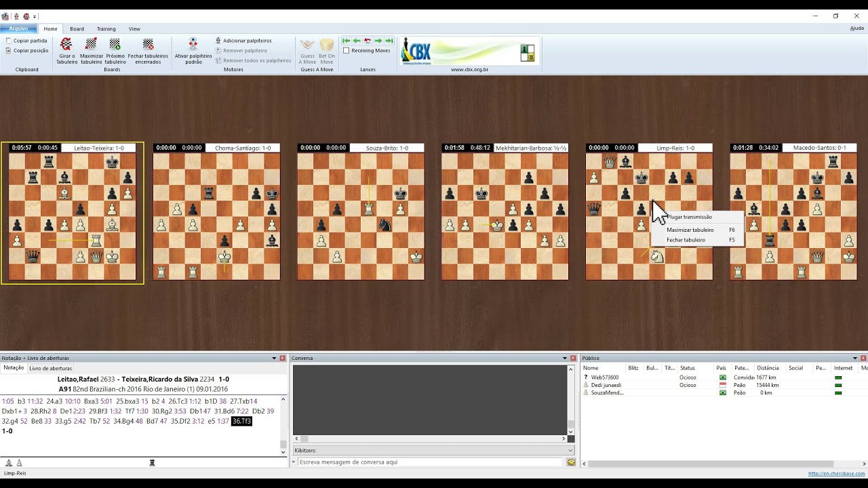868x488 pixels.
Task: Click the Girar o Tabuleiro icon
Action: (x=66, y=44)
